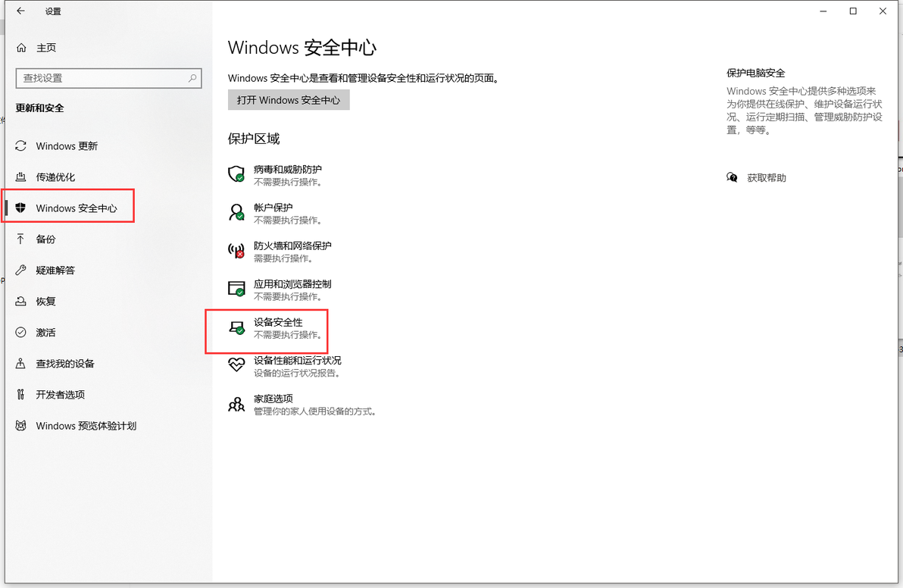
Task: Click the 备份 upload arrow icon
Action: click(x=20, y=239)
